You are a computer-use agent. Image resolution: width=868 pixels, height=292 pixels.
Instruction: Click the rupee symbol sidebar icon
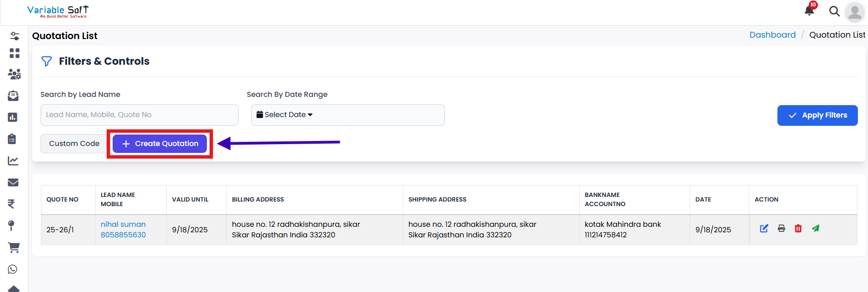[x=11, y=204]
